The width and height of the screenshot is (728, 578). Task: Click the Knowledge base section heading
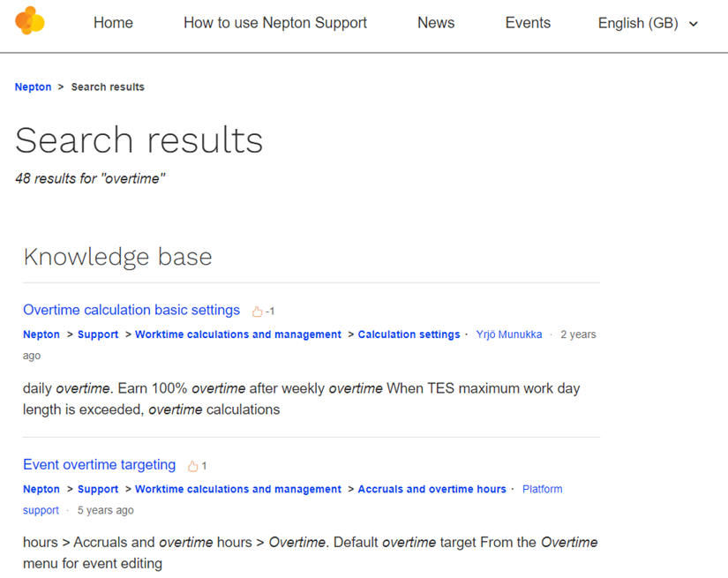click(118, 257)
